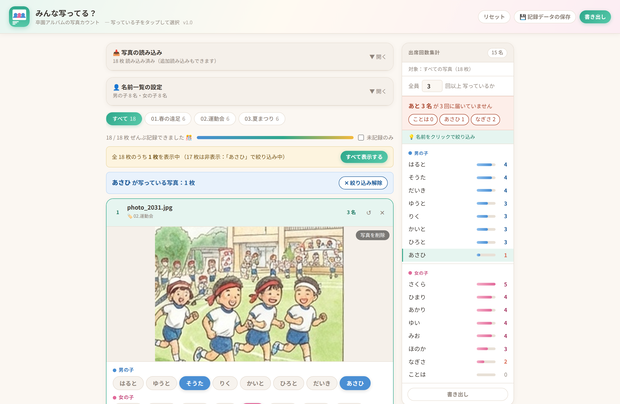Switch to the 03.夏まつり tab
620x404 pixels.
pyautogui.click(x=261, y=119)
